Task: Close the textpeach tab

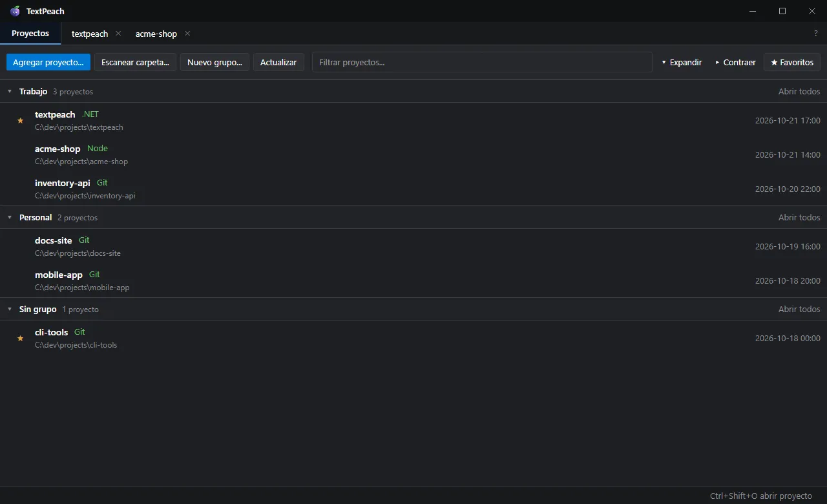Action: tap(118, 33)
